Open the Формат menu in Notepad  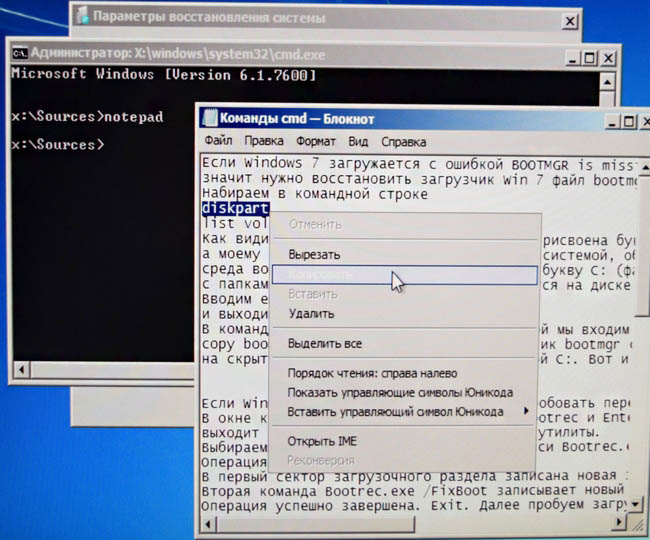(x=315, y=142)
